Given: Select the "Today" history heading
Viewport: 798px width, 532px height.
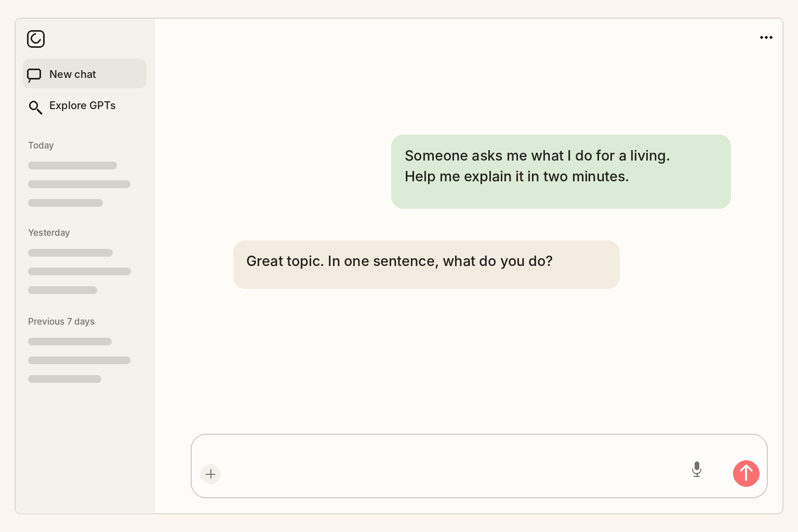Looking at the screenshot, I should tap(41, 145).
